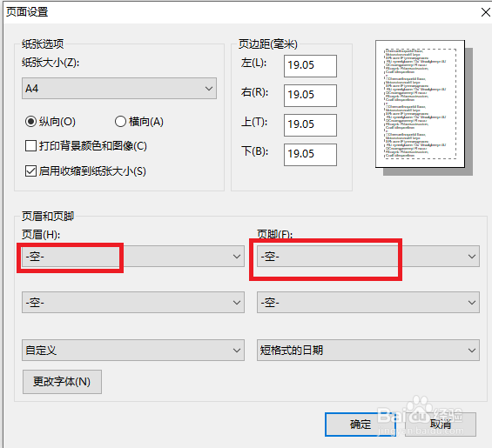Open the second header -空- dropdown

click(133, 302)
